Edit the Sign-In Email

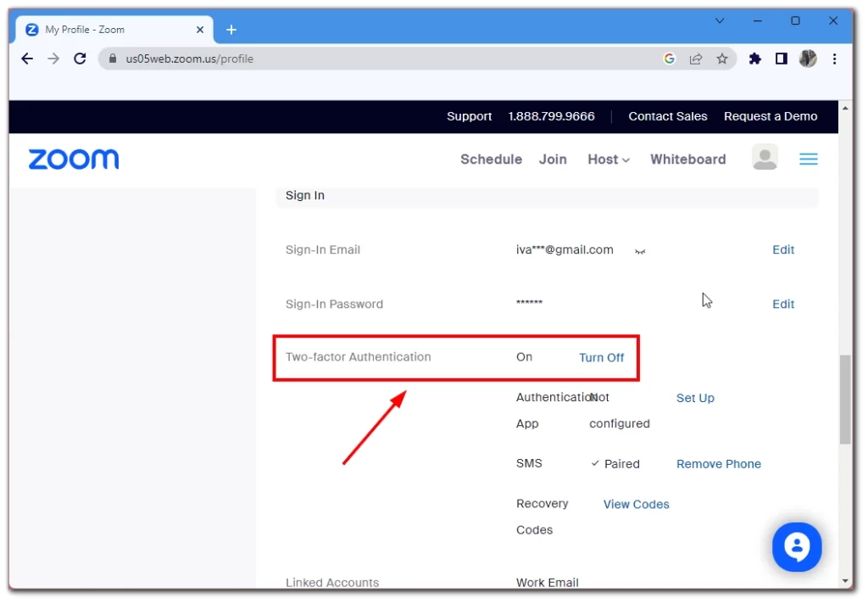[782, 250]
